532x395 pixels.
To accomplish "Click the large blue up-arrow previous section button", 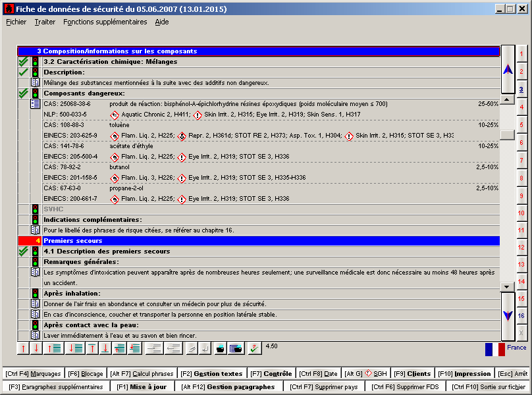I will pos(508,70).
